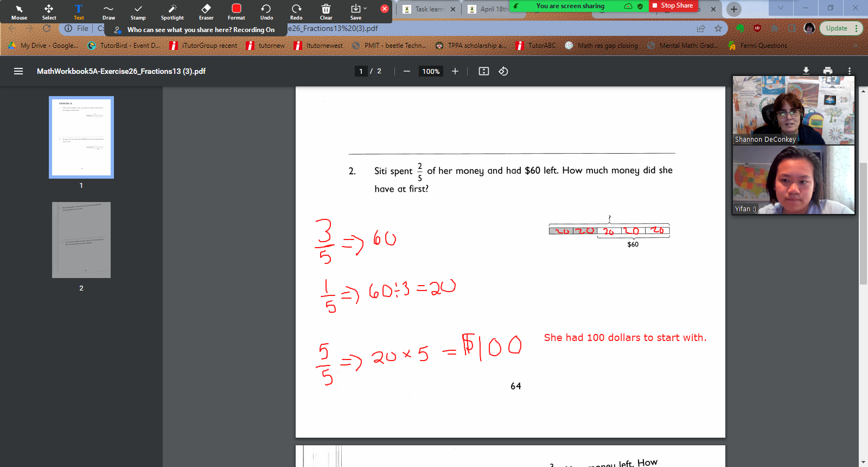Viewport: 868px width, 467px height.
Task: Close the annotation toolbar with red X
Action: point(385,9)
